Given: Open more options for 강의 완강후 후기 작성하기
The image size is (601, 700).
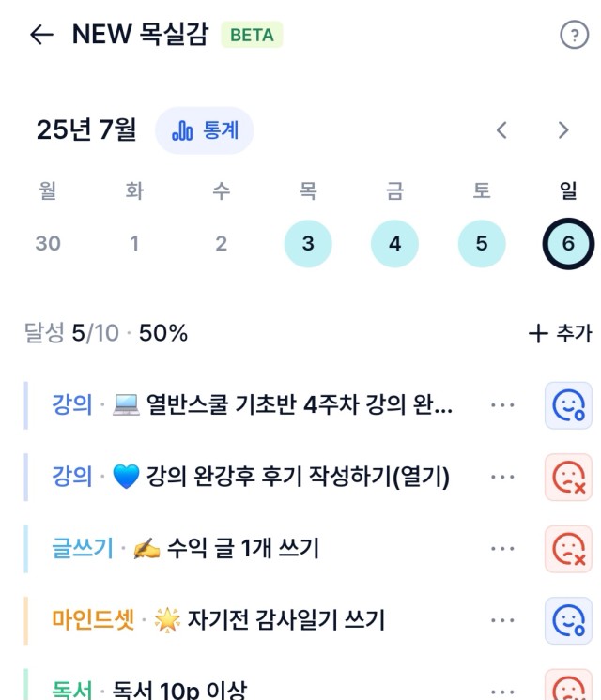Looking at the screenshot, I should (502, 478).
